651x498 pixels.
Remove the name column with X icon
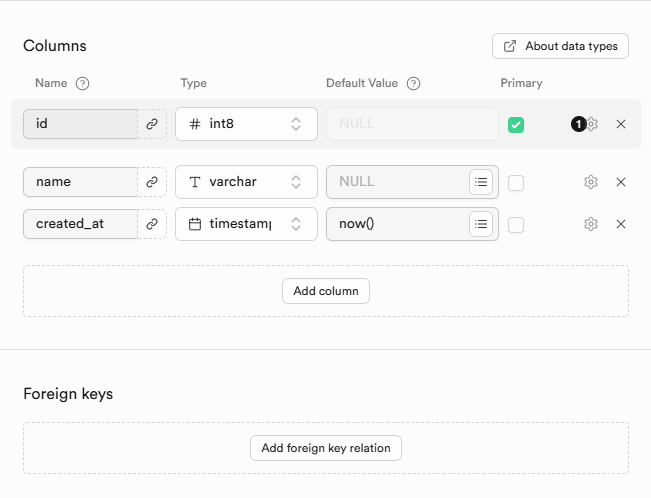coord(621,182)
